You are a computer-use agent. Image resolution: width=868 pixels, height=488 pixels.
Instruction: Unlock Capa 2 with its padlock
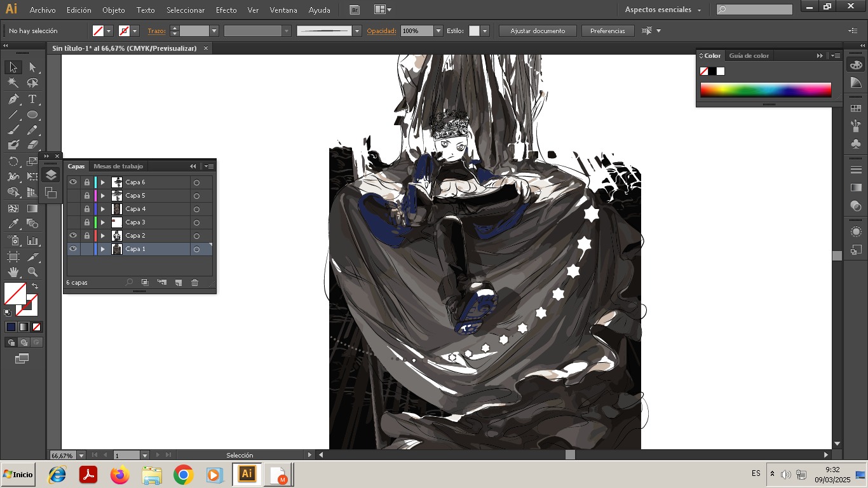tap(87, 236)
